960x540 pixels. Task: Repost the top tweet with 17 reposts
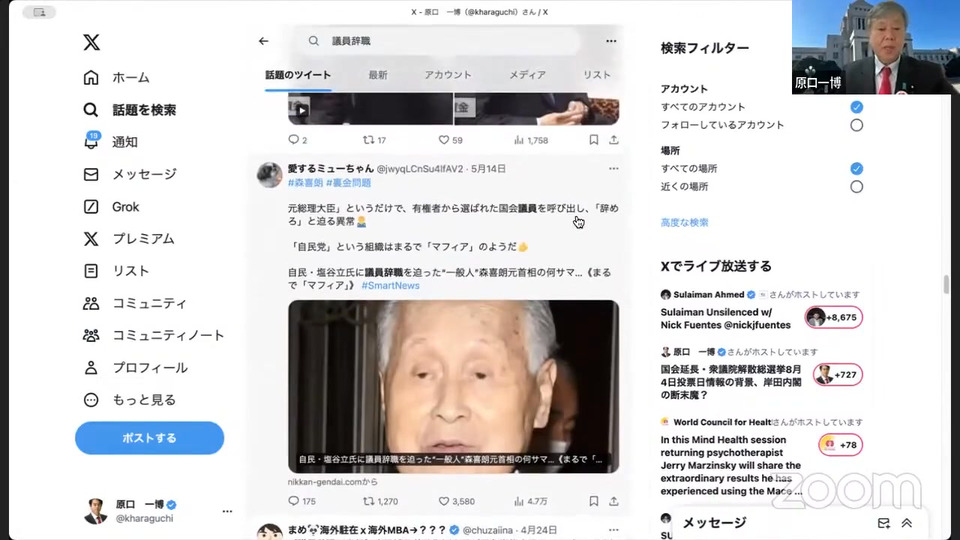coord(374,140)
